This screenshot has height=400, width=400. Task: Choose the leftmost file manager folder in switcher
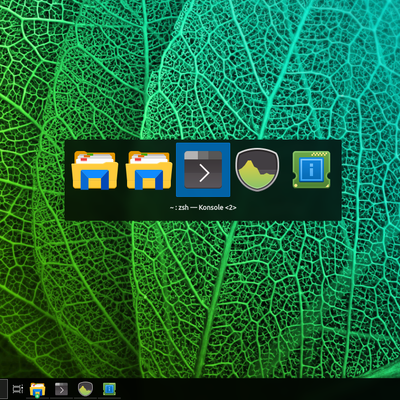pos(95,170)
